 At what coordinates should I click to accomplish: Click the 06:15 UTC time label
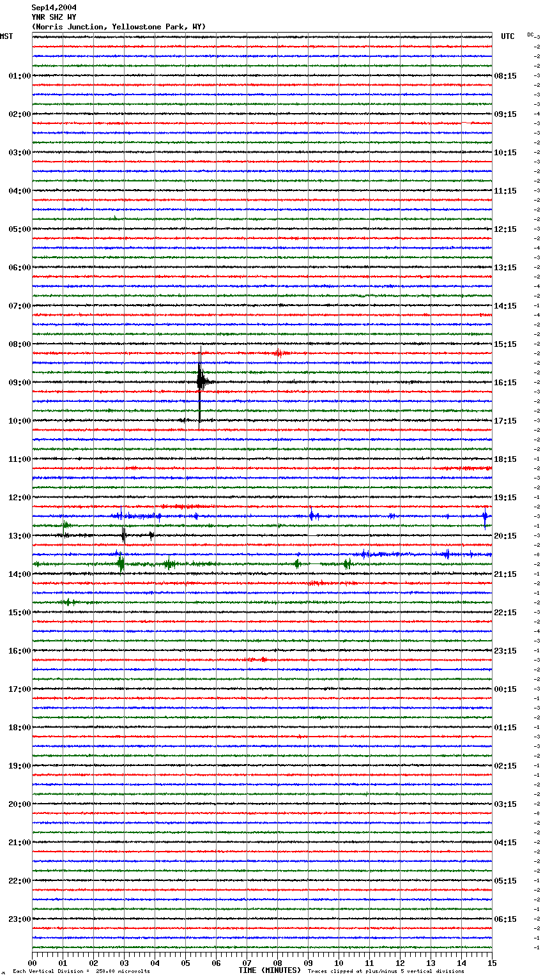[505, 919]
